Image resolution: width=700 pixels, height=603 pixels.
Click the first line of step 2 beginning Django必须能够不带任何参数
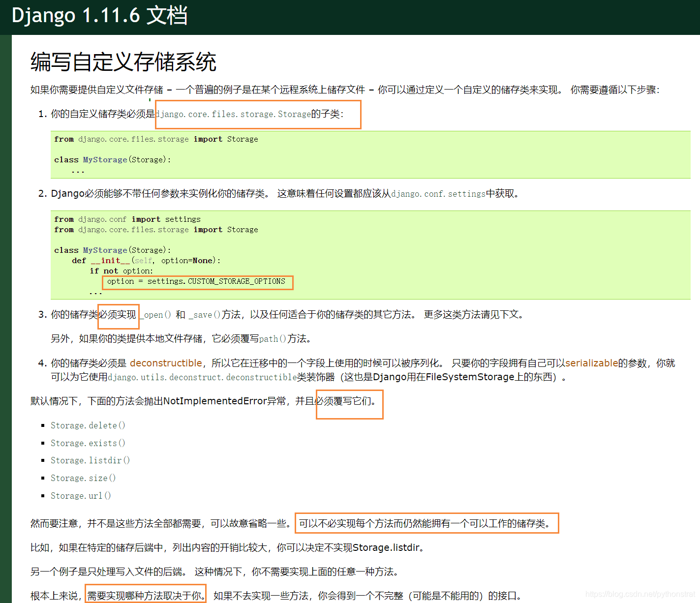pyautogui.click(x=286, y=194)
